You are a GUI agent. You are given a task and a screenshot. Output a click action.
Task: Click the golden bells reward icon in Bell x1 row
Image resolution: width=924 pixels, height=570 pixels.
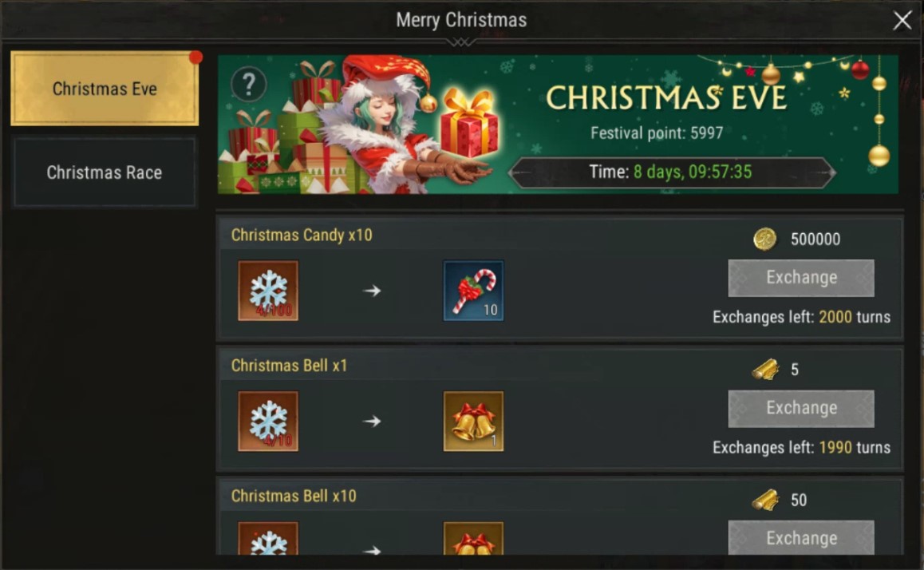click(473, 421)
